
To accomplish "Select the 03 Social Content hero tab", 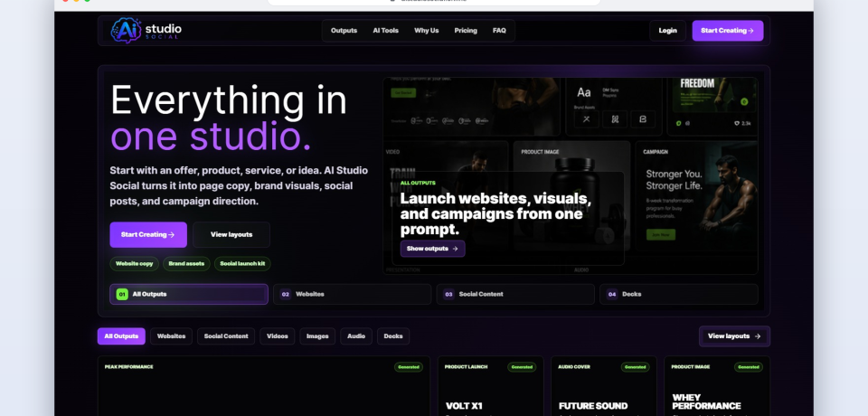I will coord(515,294).
